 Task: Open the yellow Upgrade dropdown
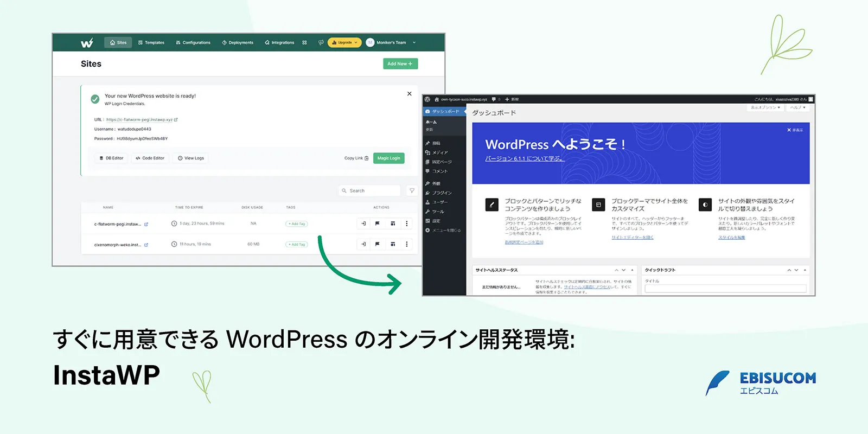pyautogui.click(x=344, y=42)
